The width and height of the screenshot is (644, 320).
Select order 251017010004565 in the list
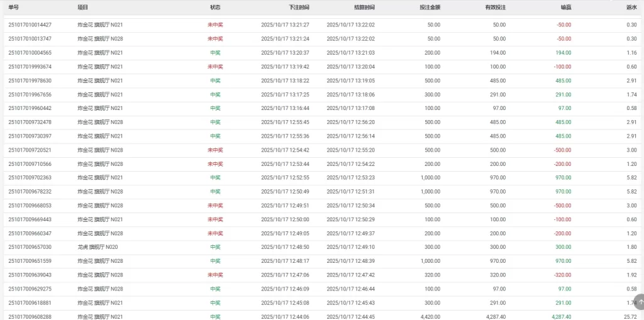(30, 53)
